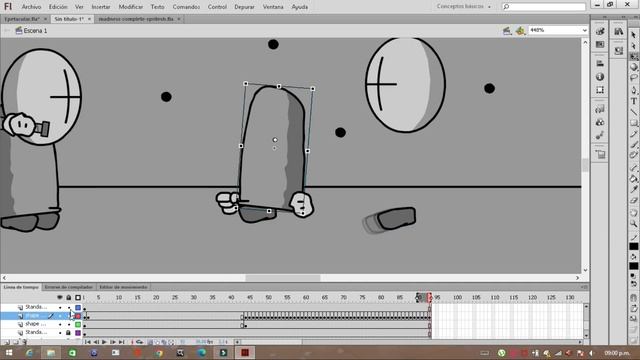Open the Modificar menu
This screenshot has height=360, width=640.
click(131, 7)
